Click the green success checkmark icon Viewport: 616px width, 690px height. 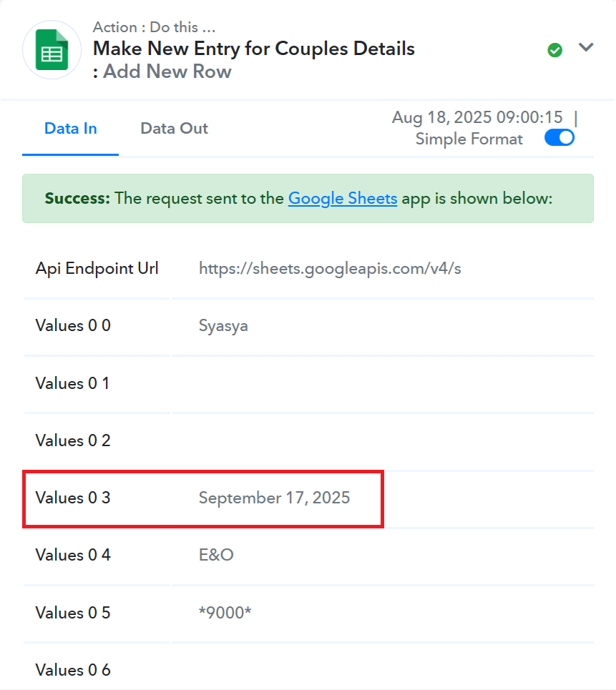pyautogui.click(x=554, y=50)
